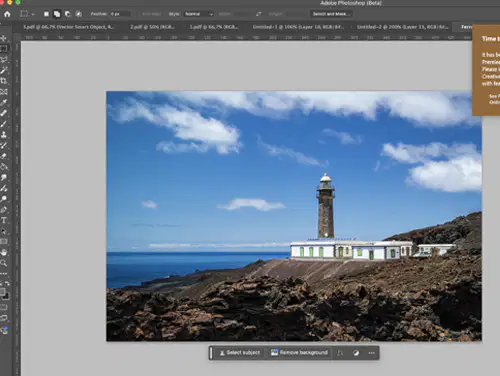Create an adjustment layer from the task bar

(356, 353)
